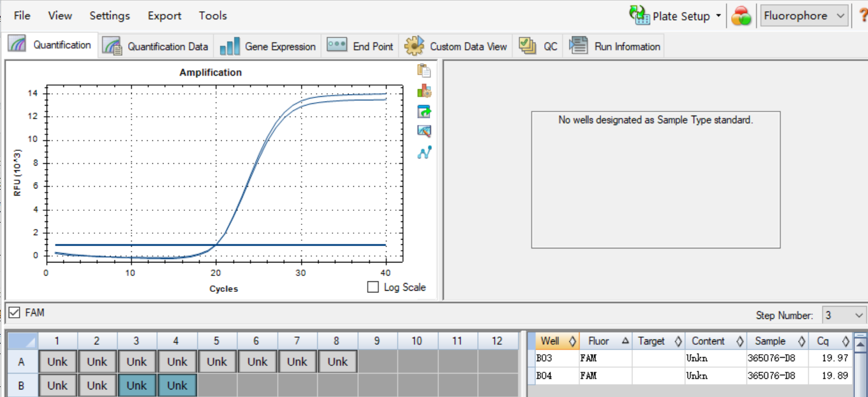
Task: Select well A4 in the plate grid
Action: click(x=177, y=362)
